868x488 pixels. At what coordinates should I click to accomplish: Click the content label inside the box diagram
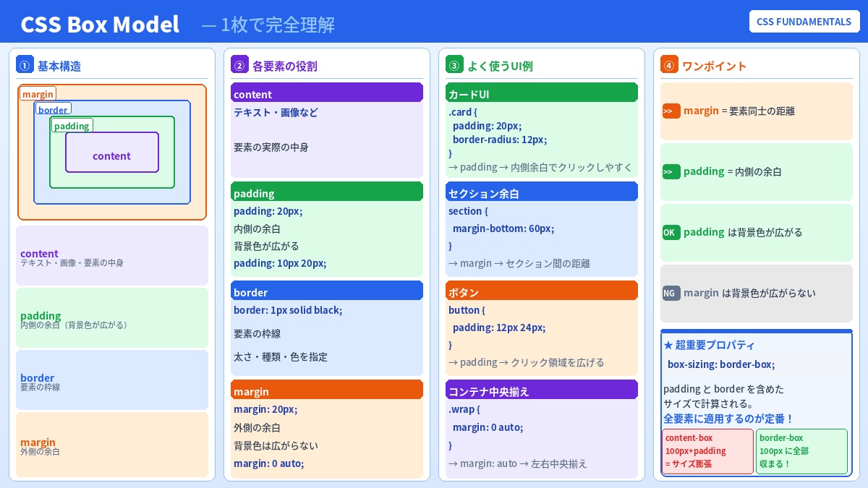(x=112, y=155)
